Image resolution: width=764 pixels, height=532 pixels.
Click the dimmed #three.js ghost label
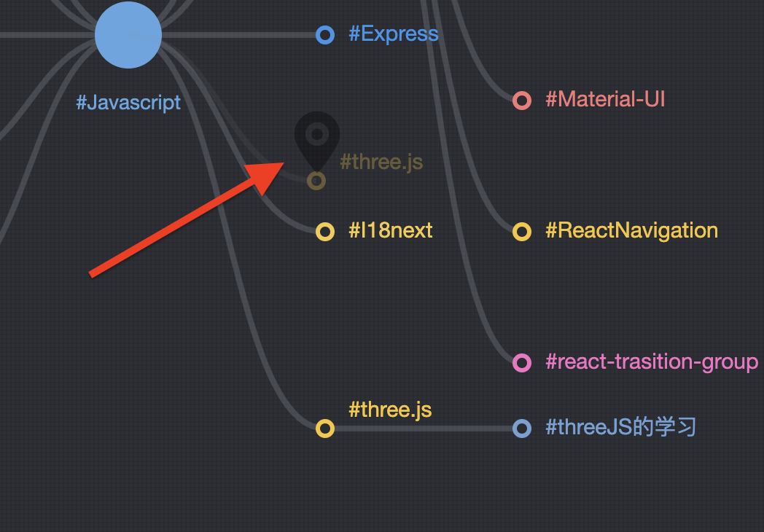(x=381, y=163)
